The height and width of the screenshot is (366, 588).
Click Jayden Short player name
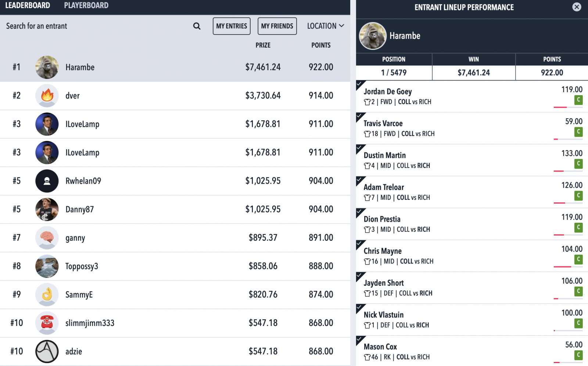(384, 283)
